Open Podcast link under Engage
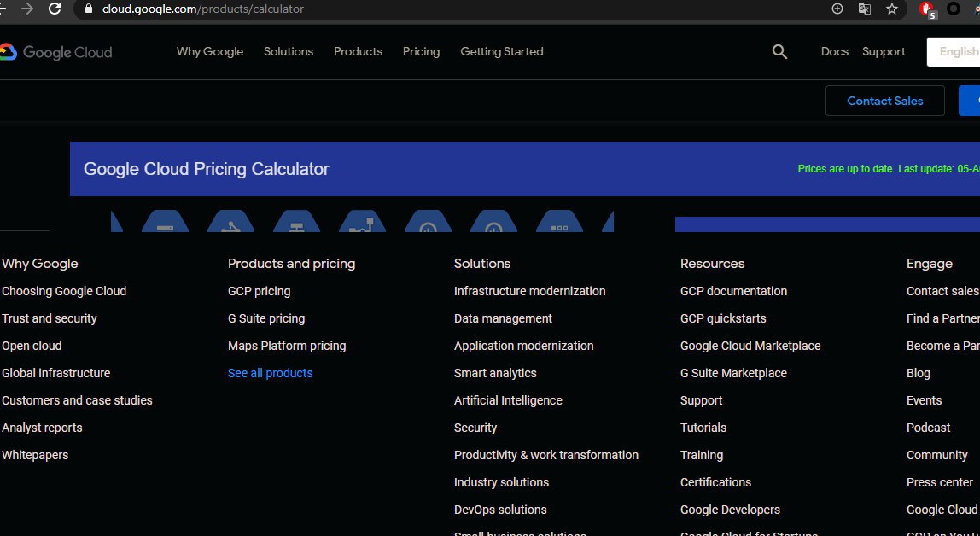The image size is (980, 536). (x=928, y=428)
